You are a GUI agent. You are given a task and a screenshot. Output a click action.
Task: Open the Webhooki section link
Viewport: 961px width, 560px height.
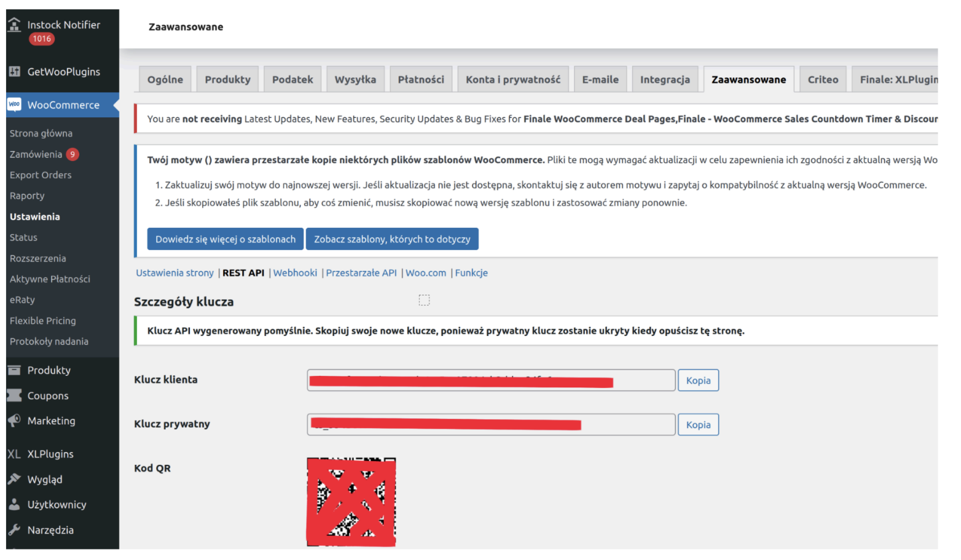pyautogui.click(x=295, y=273)
